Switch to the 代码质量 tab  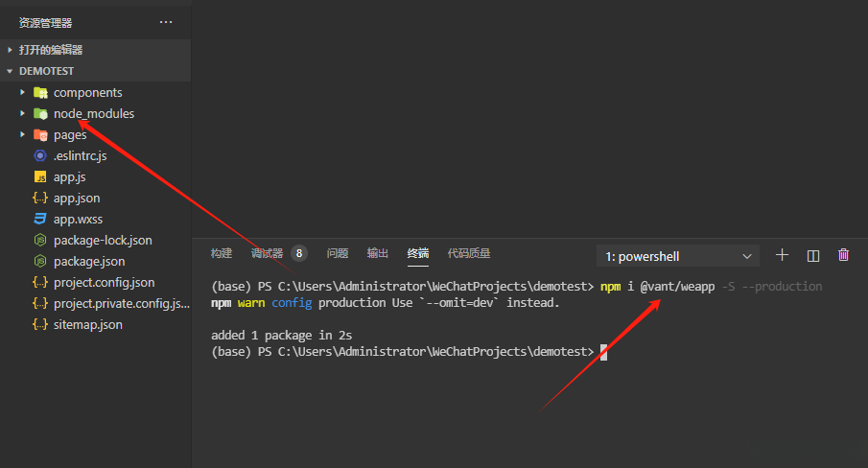469,253
